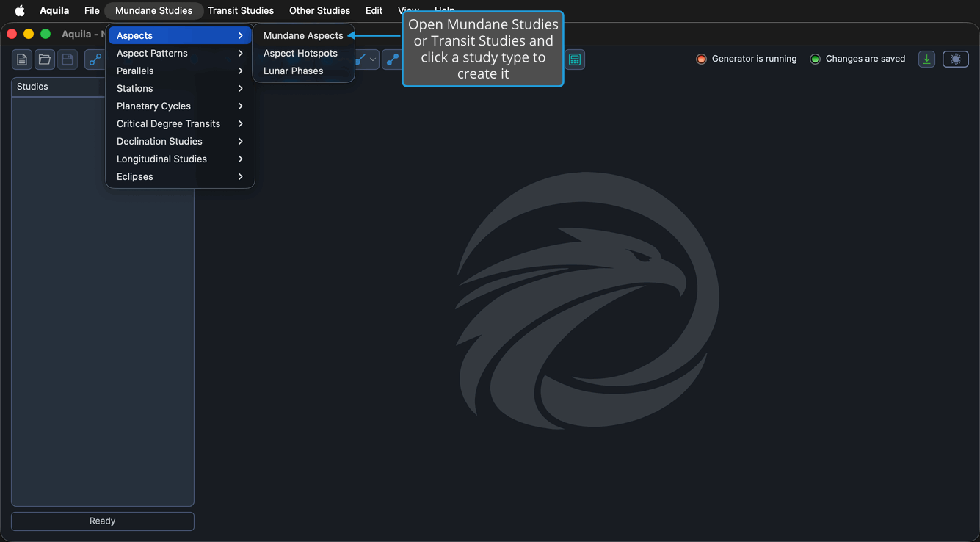
Task: Open the Apple menu
Action: [20, 10]
